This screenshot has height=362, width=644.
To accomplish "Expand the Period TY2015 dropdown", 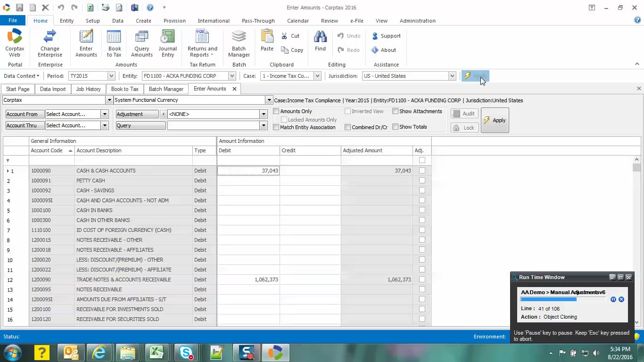I will click(x=111, y=76).
